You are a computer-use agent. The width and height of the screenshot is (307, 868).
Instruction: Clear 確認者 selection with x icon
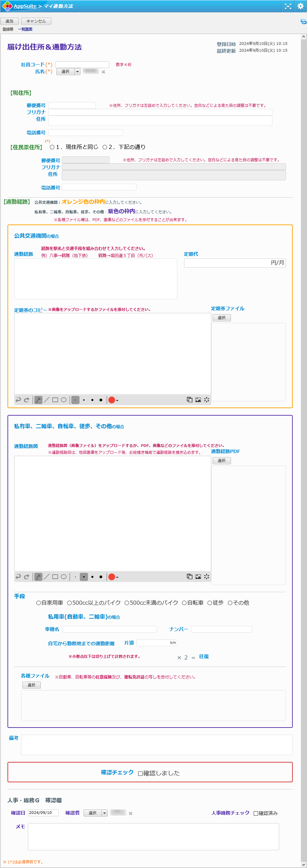point(131,813)
